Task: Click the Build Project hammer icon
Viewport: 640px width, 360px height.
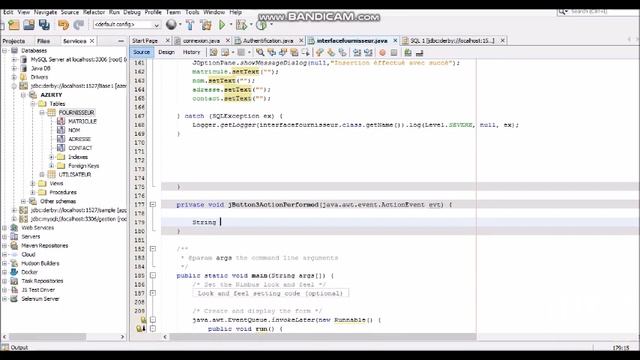Action: (x=190, y=25)
